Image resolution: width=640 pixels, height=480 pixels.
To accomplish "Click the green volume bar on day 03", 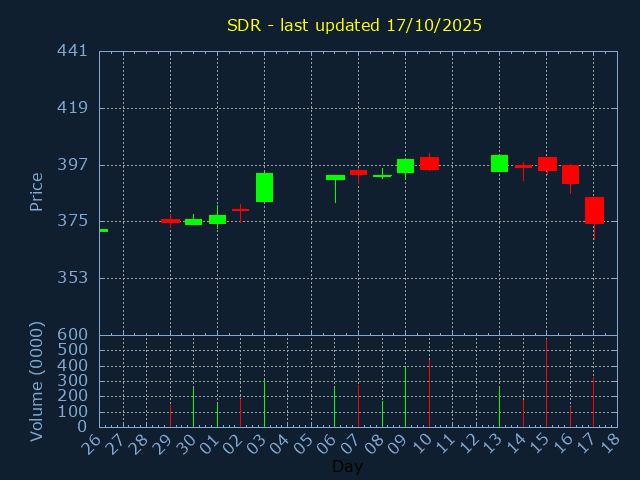I will pos(264,402).
